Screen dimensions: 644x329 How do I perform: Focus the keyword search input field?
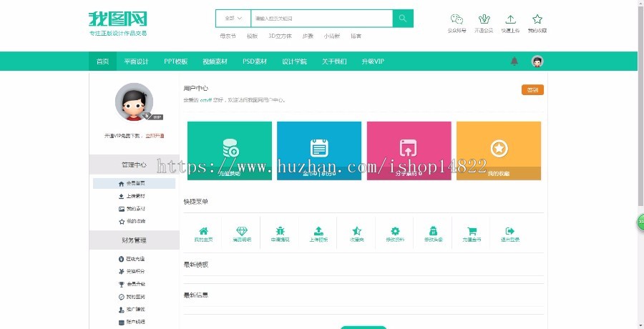(321, 19)
